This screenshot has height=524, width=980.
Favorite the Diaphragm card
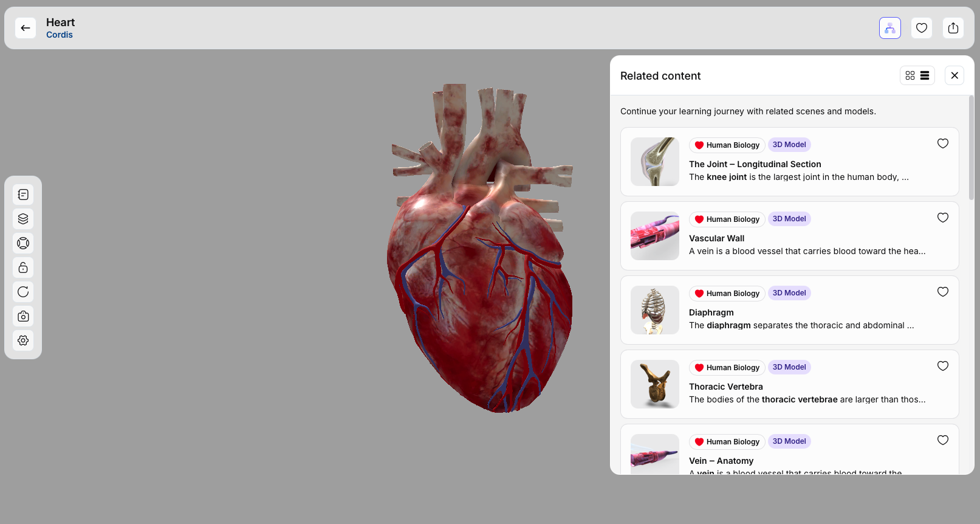942,292
